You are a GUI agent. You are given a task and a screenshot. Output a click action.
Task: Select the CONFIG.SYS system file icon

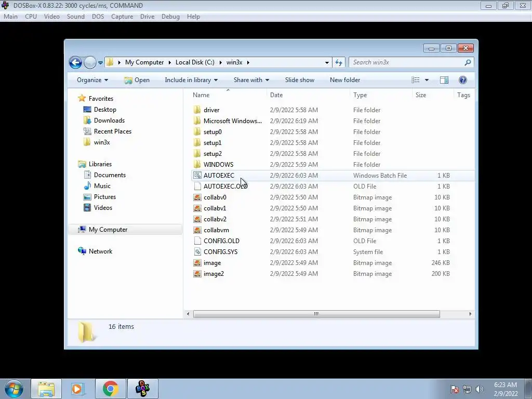197,252
